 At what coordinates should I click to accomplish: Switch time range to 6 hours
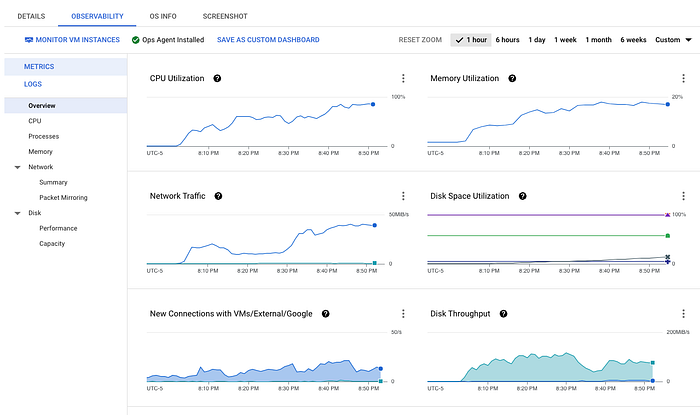tap(507, 40)
